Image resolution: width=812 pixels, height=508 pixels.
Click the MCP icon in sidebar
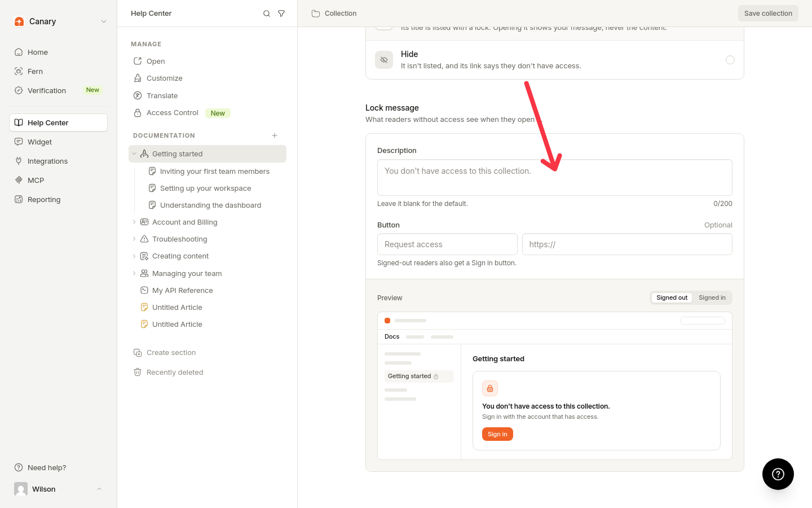click(19, 180)
